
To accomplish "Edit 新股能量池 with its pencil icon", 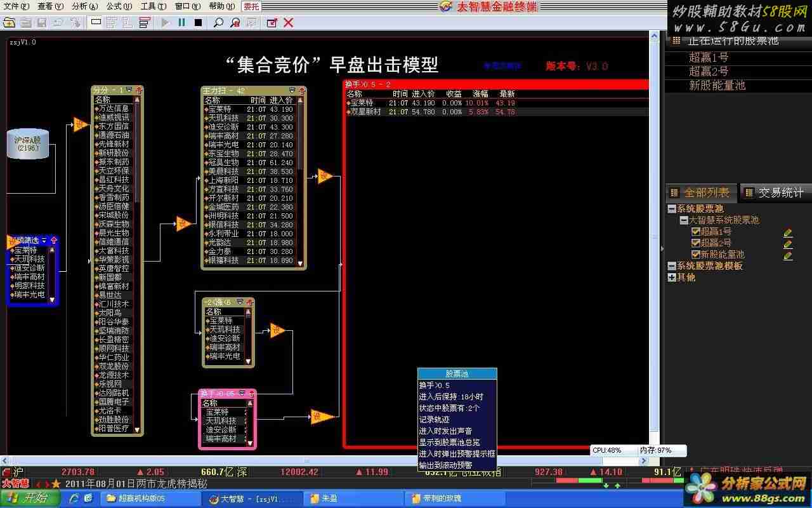I will click(x=788, y=256).
